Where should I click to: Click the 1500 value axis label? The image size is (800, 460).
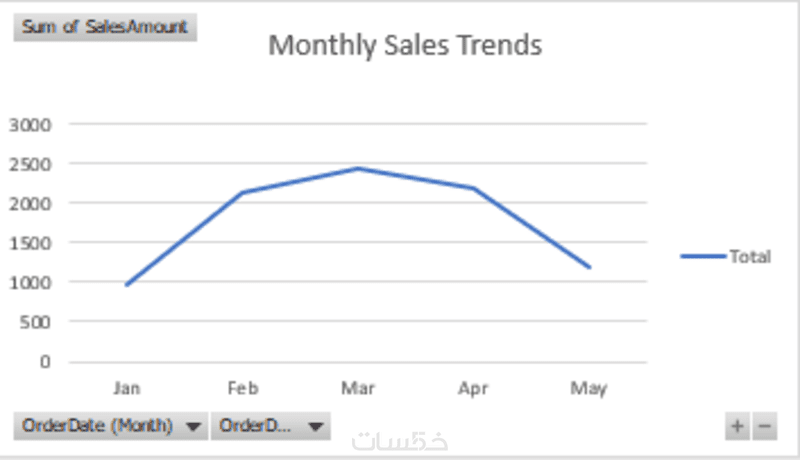[x=30, y=243]
